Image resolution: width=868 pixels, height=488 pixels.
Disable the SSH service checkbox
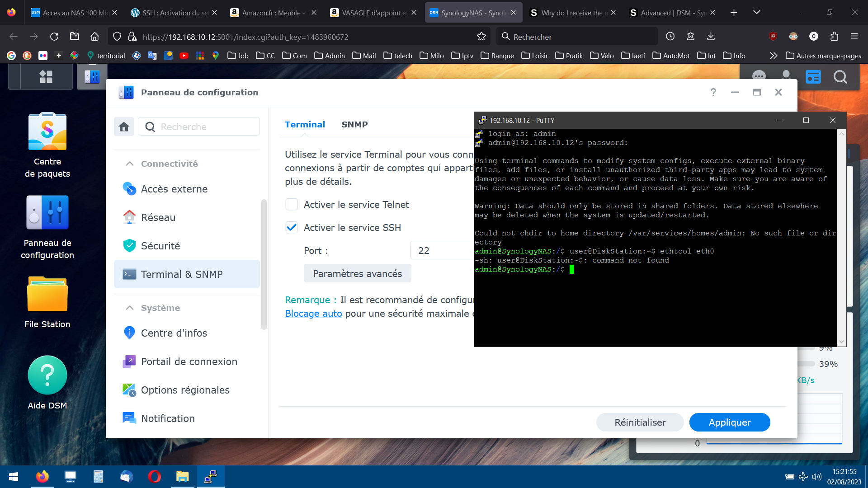pos(292,228)
